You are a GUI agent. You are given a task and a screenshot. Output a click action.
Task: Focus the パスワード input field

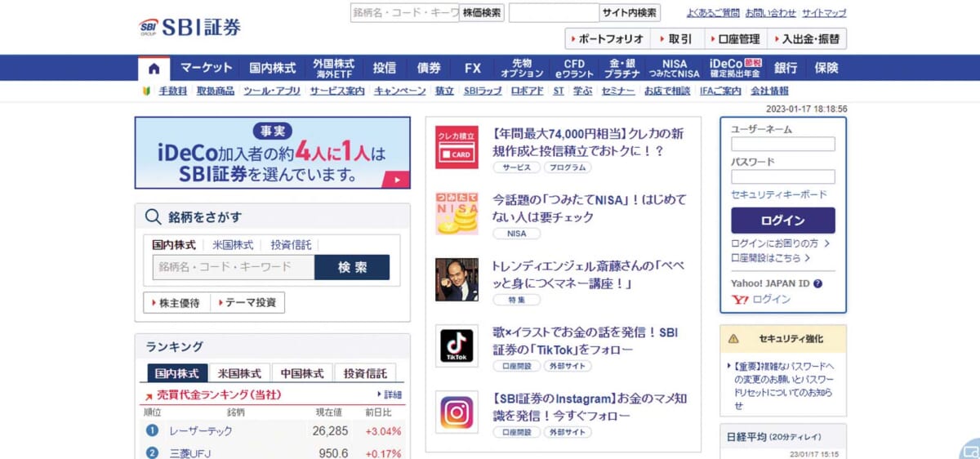782,176
